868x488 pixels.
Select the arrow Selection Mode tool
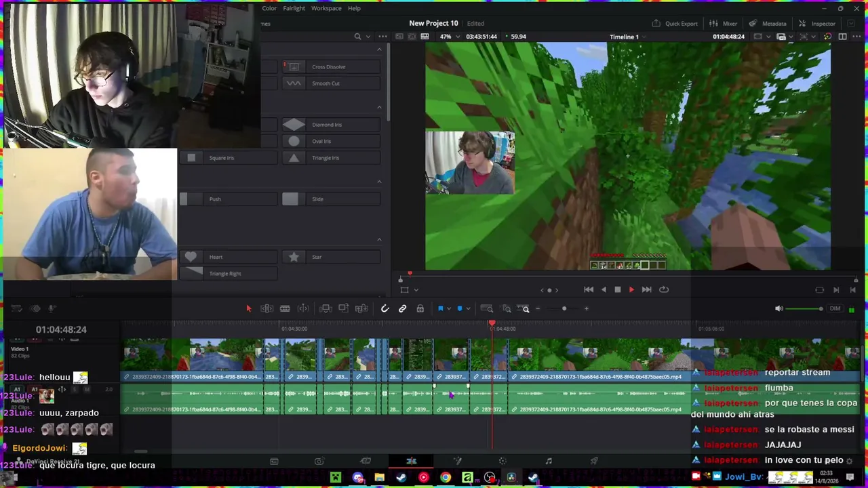tap(248, 308)
